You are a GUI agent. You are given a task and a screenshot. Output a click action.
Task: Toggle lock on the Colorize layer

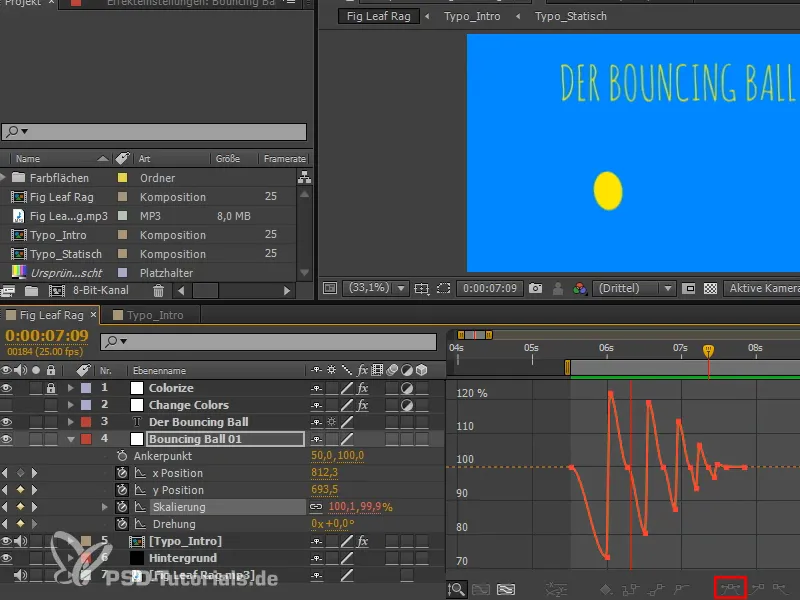click(x=51, y=388)
